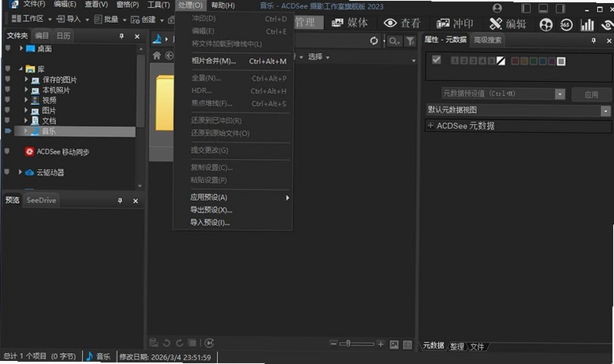Open the 元数据预设值 dropdown arrow

click(x=560, y=94)
